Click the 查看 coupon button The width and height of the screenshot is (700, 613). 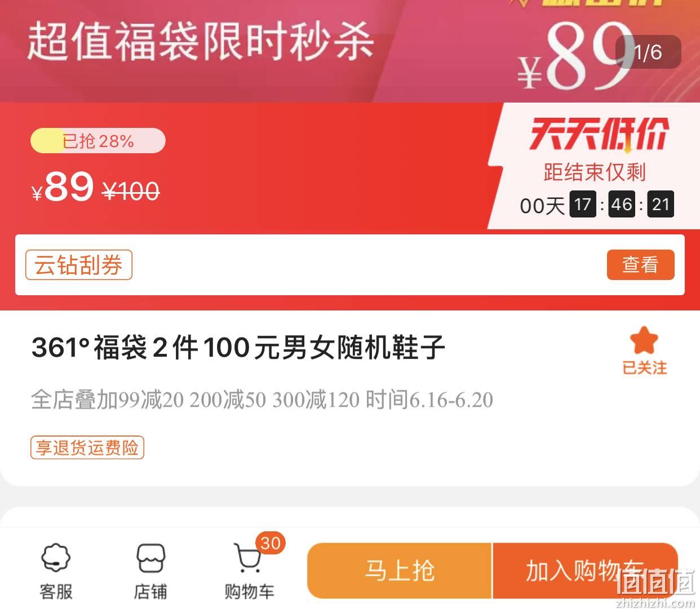coord(640,264)
